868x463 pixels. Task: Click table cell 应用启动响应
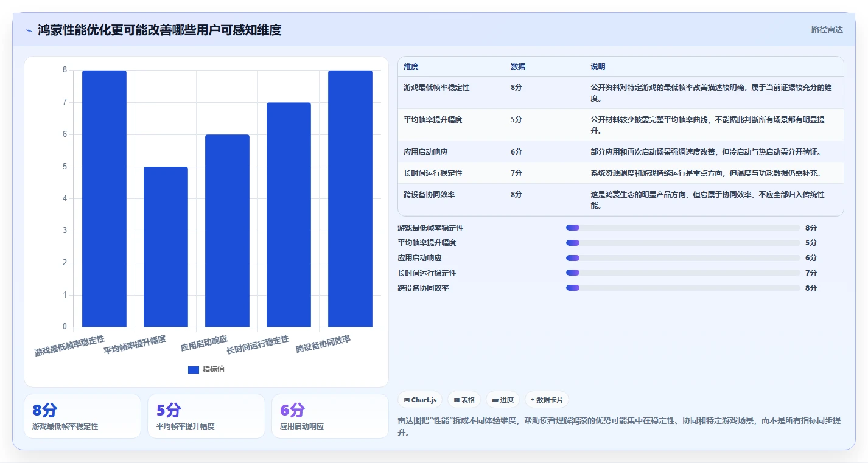425,152
